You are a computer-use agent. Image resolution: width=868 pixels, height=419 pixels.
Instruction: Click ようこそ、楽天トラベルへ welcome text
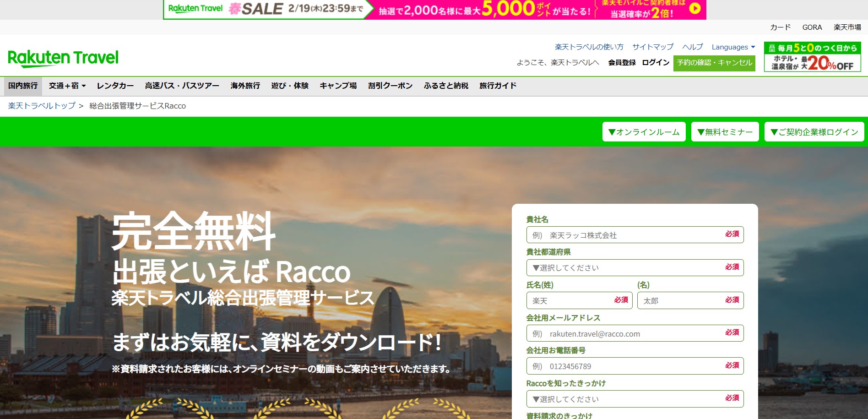(558, 63)
